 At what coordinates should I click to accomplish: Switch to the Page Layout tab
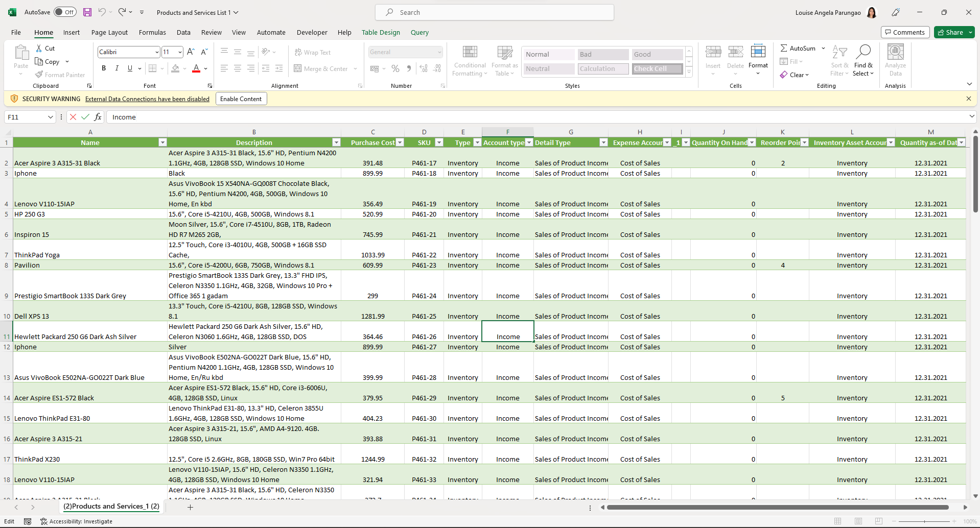point(109,32)
